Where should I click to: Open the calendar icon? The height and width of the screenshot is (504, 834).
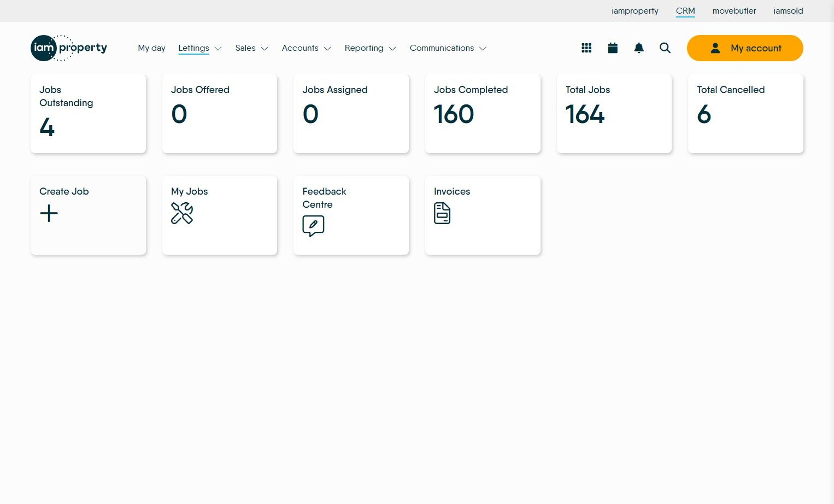pos(613,48)
